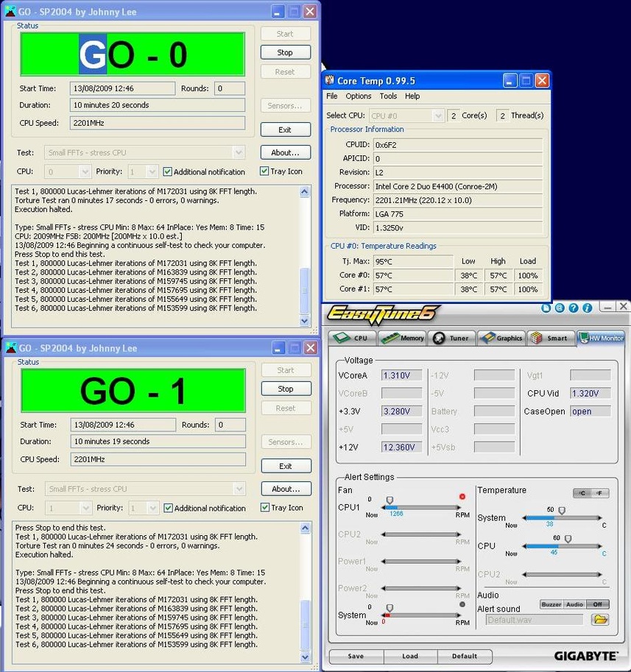
Task: Select the HW Monitor tab in EasyTune6
Action: pyautogui.click(x=601, y=338)
